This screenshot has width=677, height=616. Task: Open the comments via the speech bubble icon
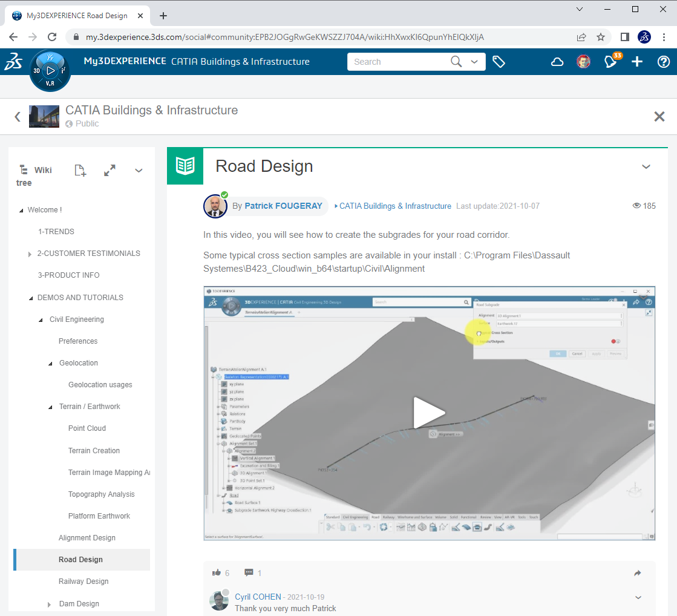249,572
